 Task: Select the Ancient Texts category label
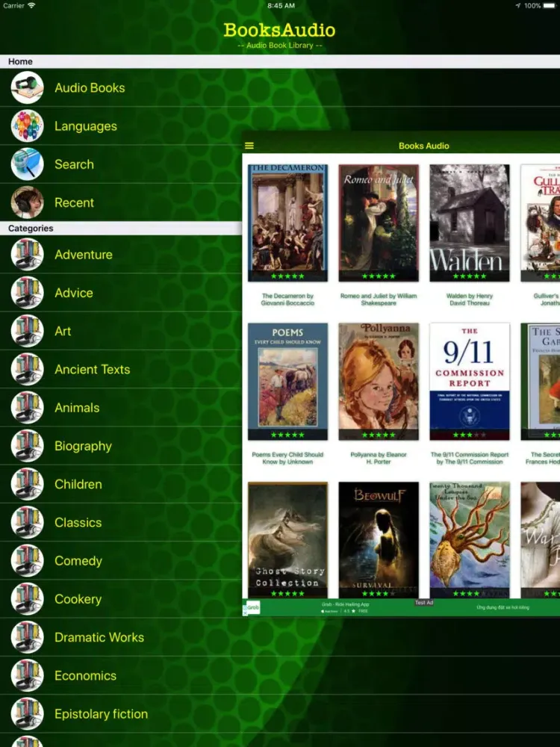click(x=92, y=369)
